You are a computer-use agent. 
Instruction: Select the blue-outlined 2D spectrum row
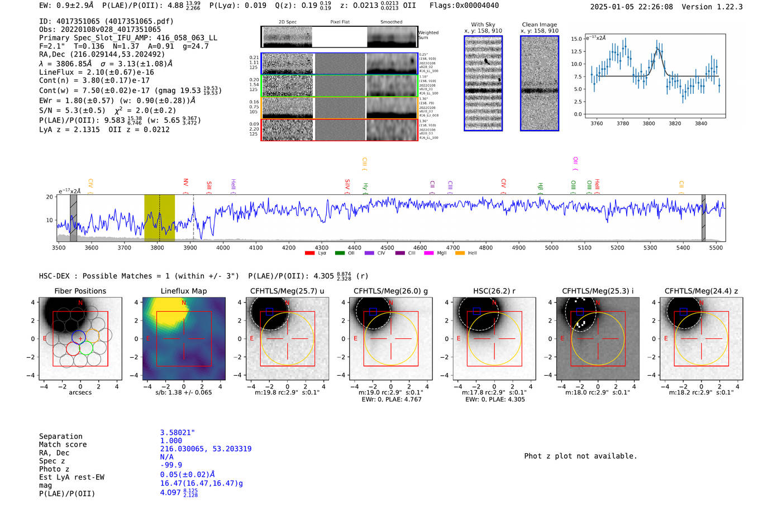pos(340,64)
